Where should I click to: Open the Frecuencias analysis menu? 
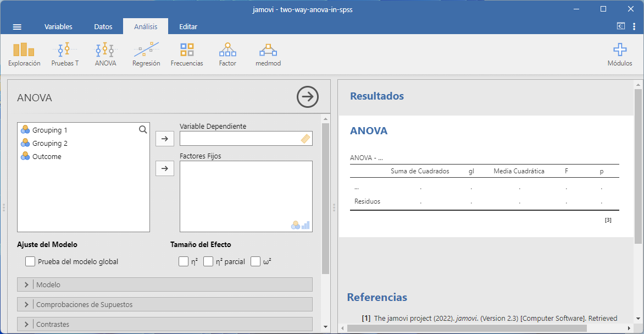pos(187,55)
